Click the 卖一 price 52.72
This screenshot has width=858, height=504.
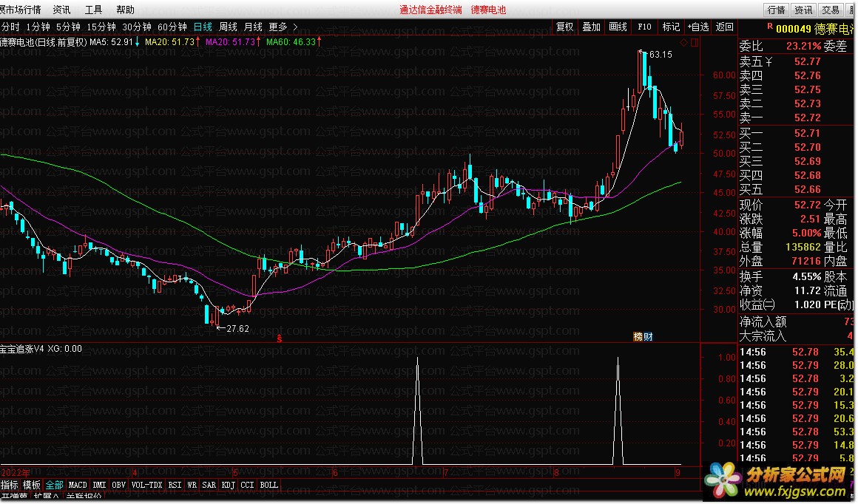(x=808, y=118)
